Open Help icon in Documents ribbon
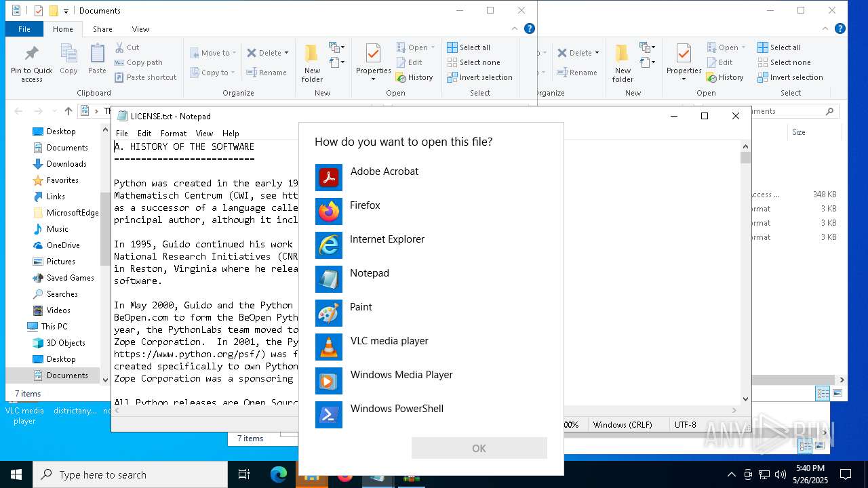The width and height of the screenshot is (868, 488). pos(530,28)
